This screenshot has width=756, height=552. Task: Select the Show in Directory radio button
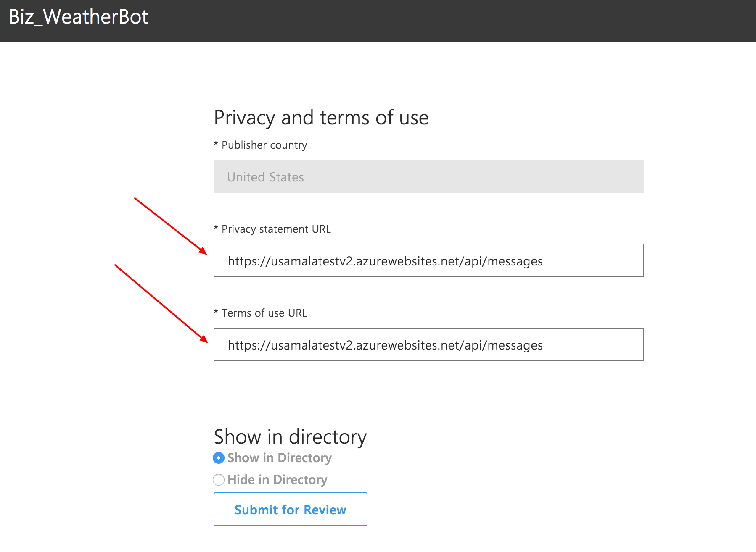coord(219,458)
